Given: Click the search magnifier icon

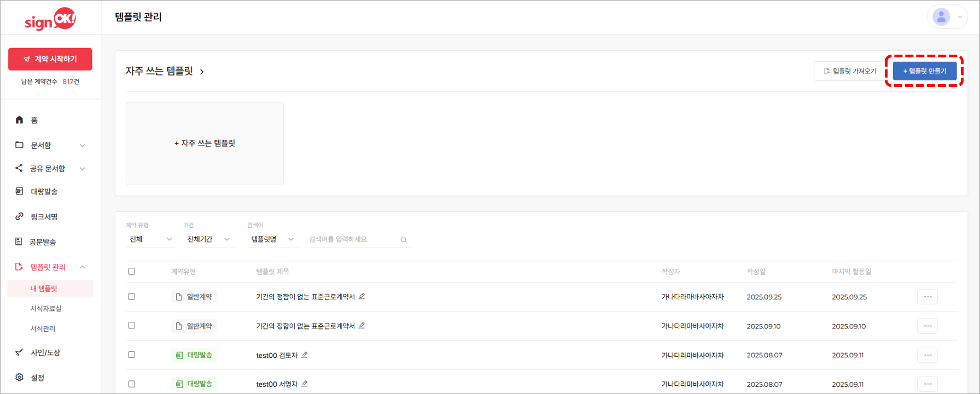Looking at the screenshot, I should pos(404,239).
